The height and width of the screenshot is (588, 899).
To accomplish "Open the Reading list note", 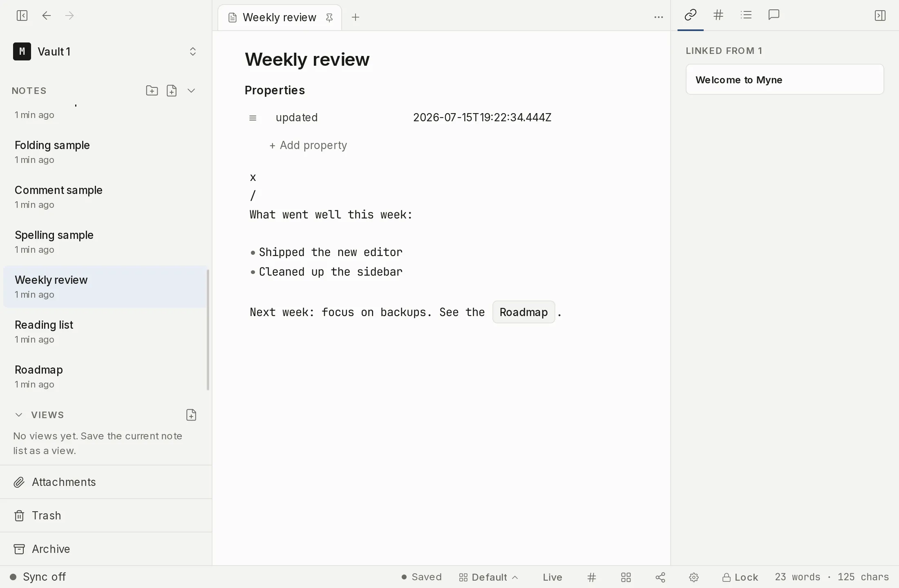I will click(x=105, y=332).
